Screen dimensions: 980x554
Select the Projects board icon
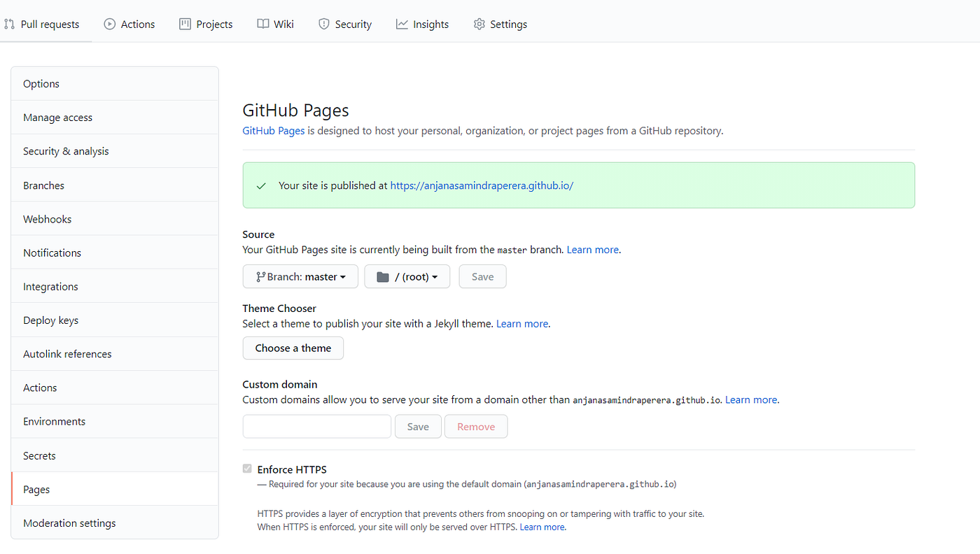[x=185, y=23]
